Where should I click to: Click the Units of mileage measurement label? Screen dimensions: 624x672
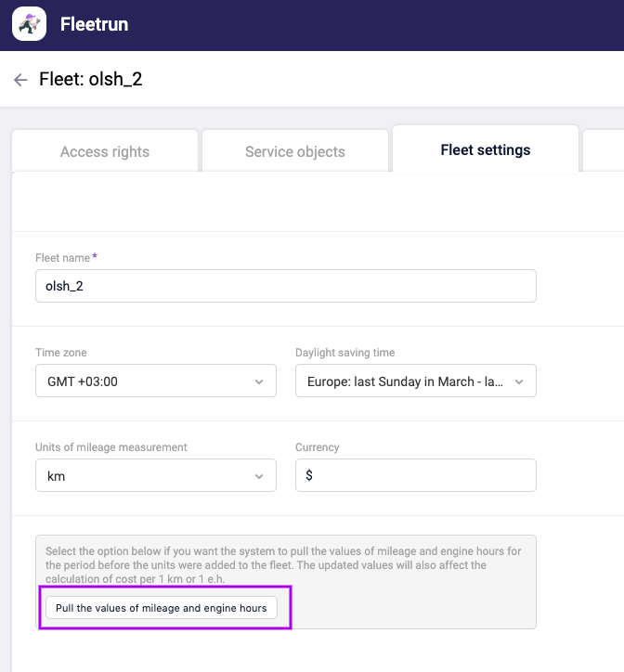click(110, 447)
